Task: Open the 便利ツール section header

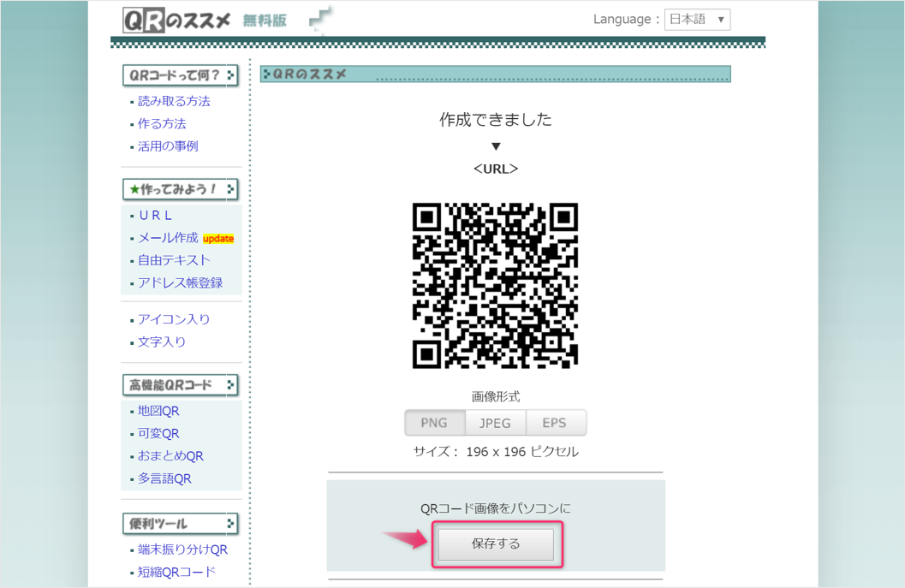Action: click(x=181, y=523)
